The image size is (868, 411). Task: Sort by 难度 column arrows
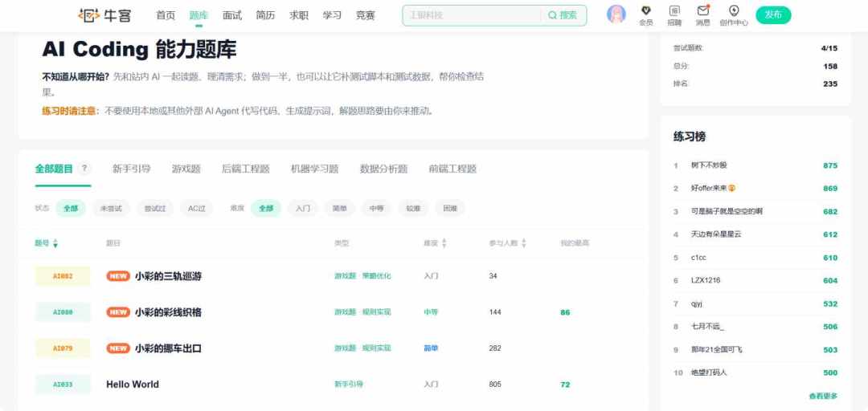click(x=444, y=243)
